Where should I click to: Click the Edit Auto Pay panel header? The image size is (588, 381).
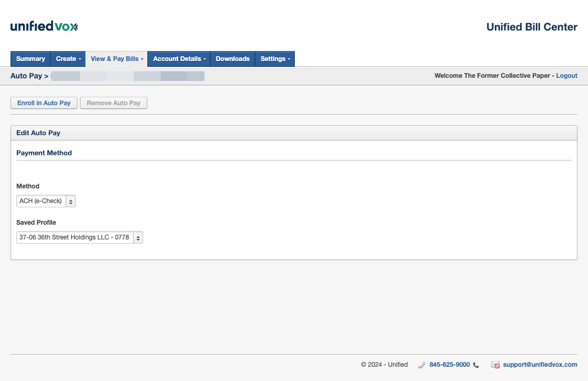click(294, 133)
